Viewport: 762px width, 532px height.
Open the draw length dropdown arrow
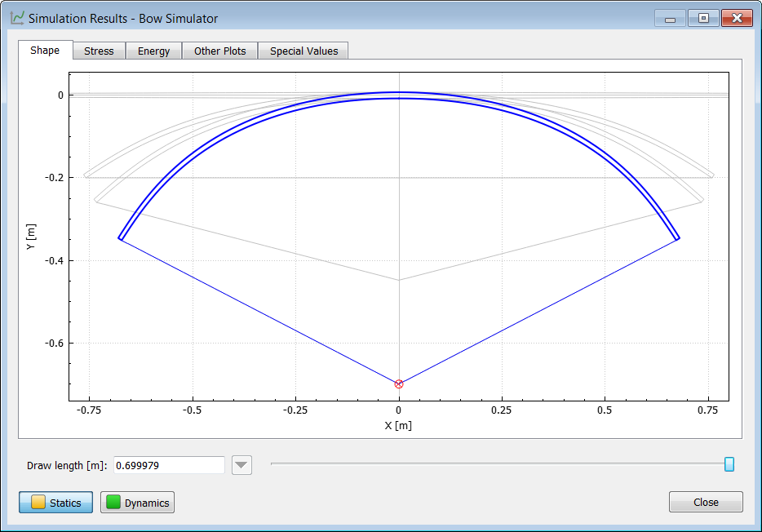coord(241,465)
